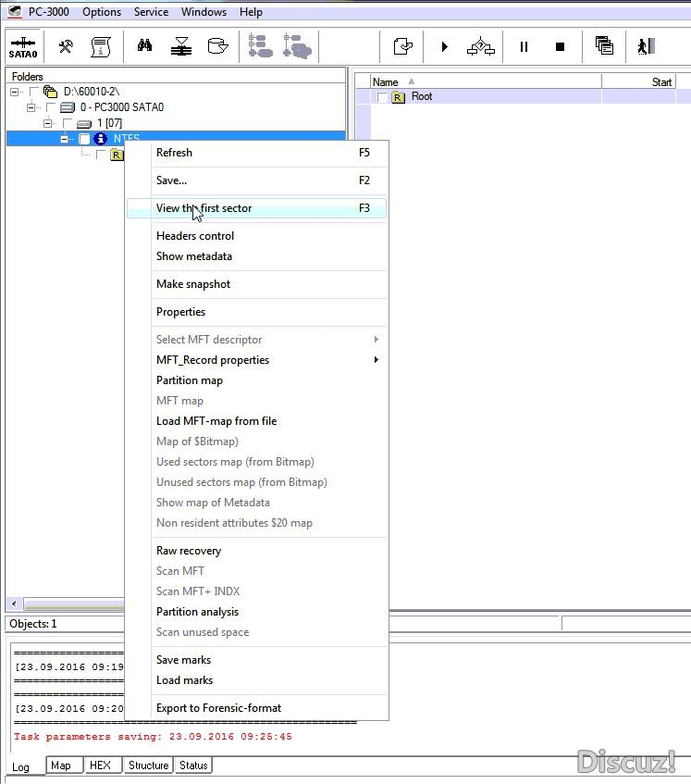The height and width of the screenshot is (784, 691).
Task: Click the Root folder icon in list
Action: pos(398,97)
